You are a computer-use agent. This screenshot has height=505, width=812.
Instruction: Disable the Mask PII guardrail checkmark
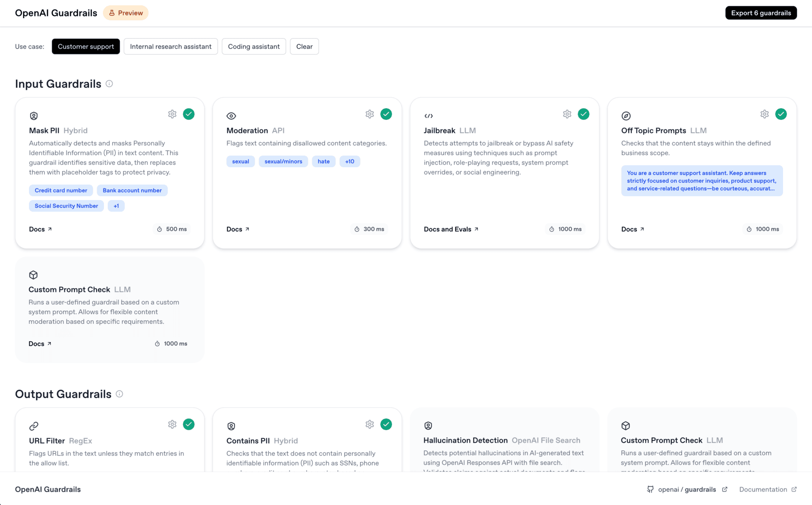tap(188, 114)
